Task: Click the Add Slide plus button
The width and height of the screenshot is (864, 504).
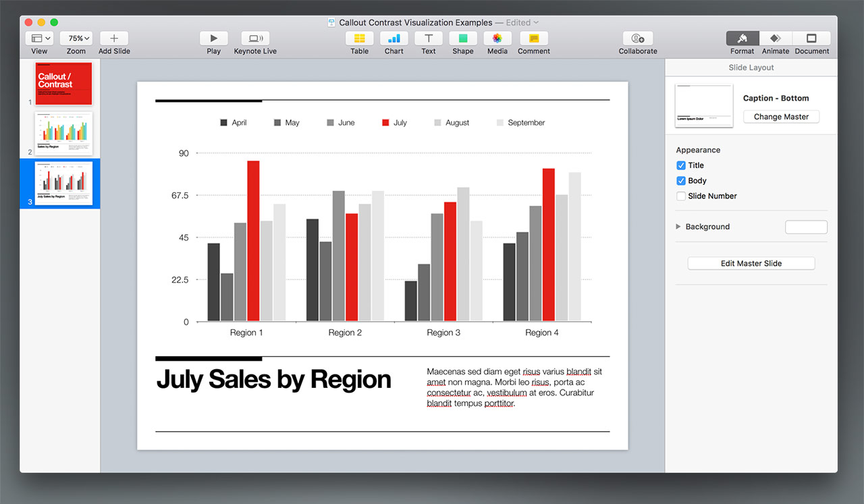Action: (114, 38)
